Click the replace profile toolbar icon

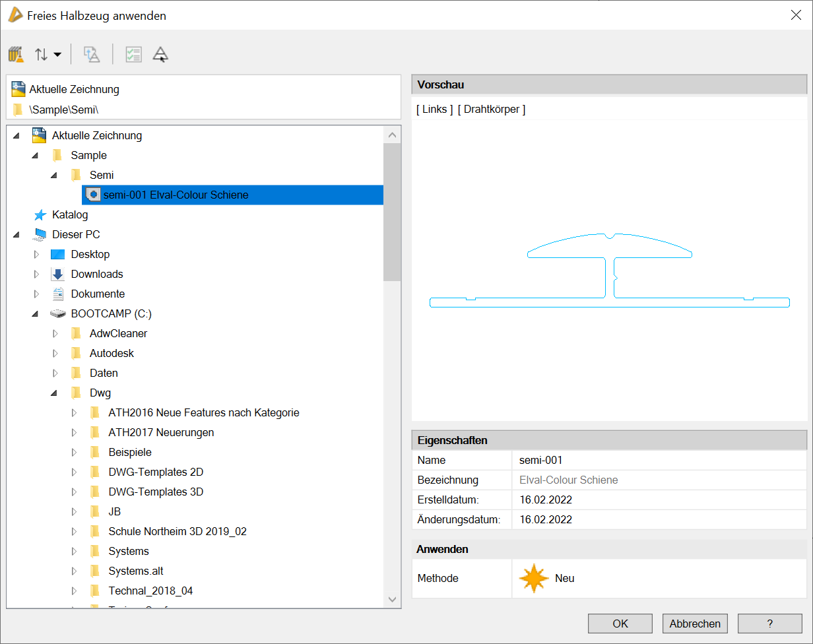pyautogui.click(x=92, y=55)
